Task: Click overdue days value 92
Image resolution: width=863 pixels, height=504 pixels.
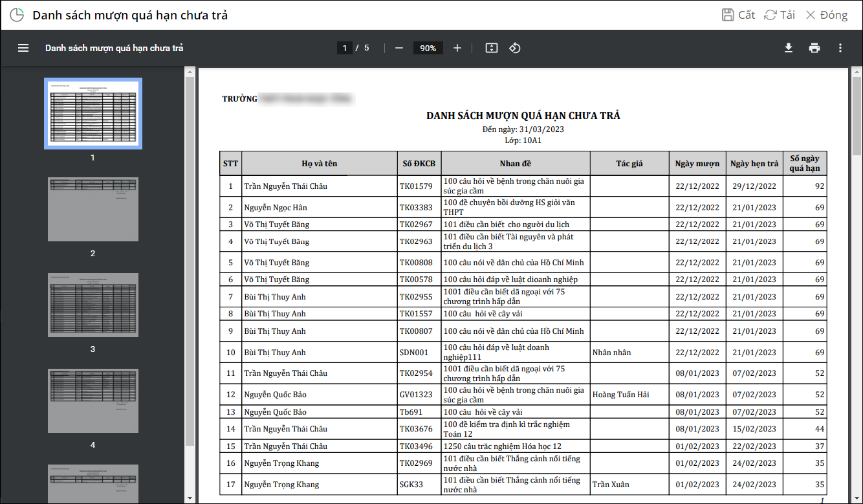Action: [x=820, y=186]
